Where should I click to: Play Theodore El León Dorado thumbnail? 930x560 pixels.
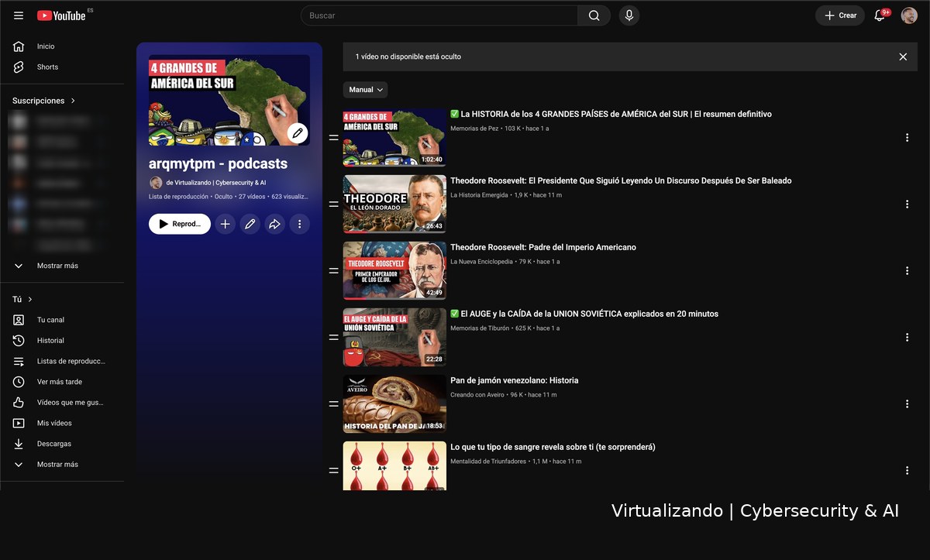pos(394,204)
